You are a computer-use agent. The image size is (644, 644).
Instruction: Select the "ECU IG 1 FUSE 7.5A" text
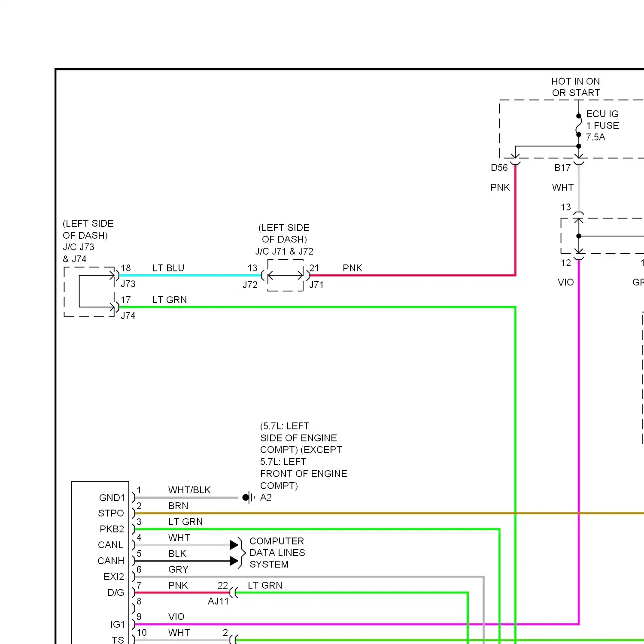click(602, 125)
